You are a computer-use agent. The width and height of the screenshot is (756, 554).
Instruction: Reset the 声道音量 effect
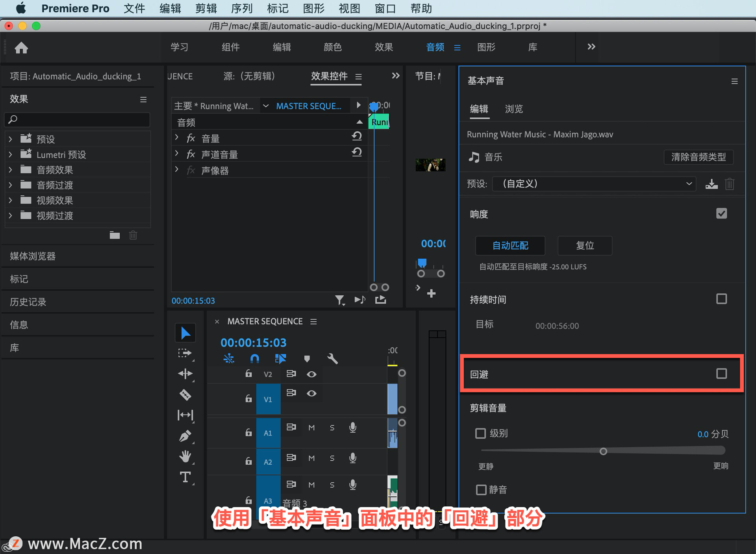pos(357,152)
